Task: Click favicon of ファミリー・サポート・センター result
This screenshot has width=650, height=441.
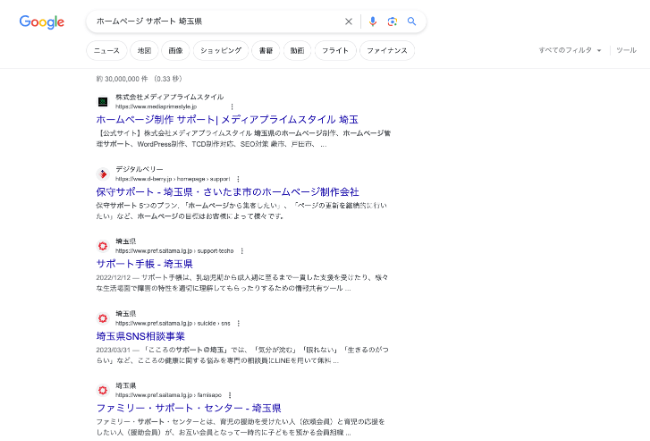Action: pyautogui.click(x=103, y=390)
